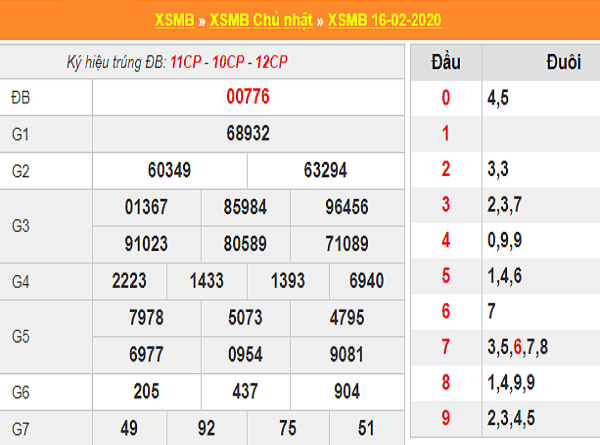The image size is (600, 445).
Task: Click G3 number 01367
Action: 146,207
